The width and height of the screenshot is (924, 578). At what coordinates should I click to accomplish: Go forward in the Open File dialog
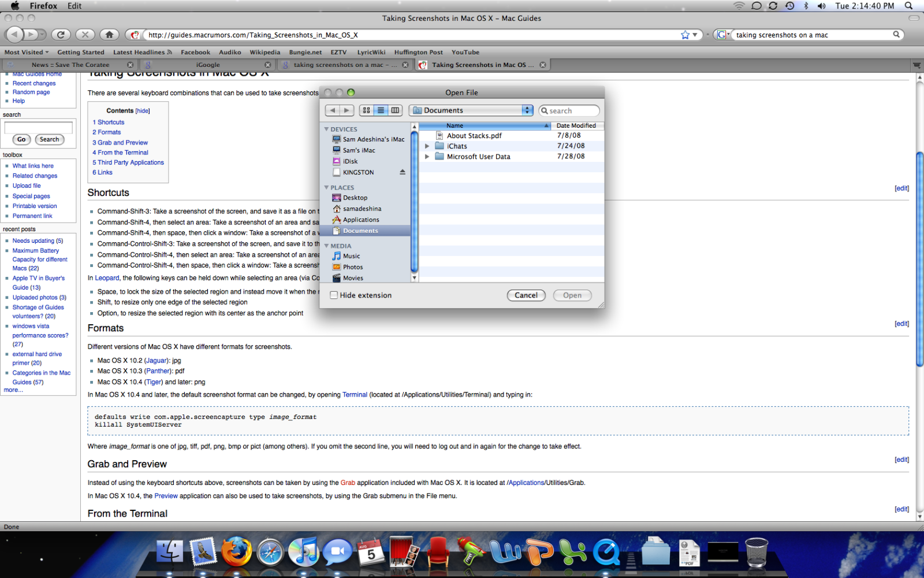[x=346, y=110]
